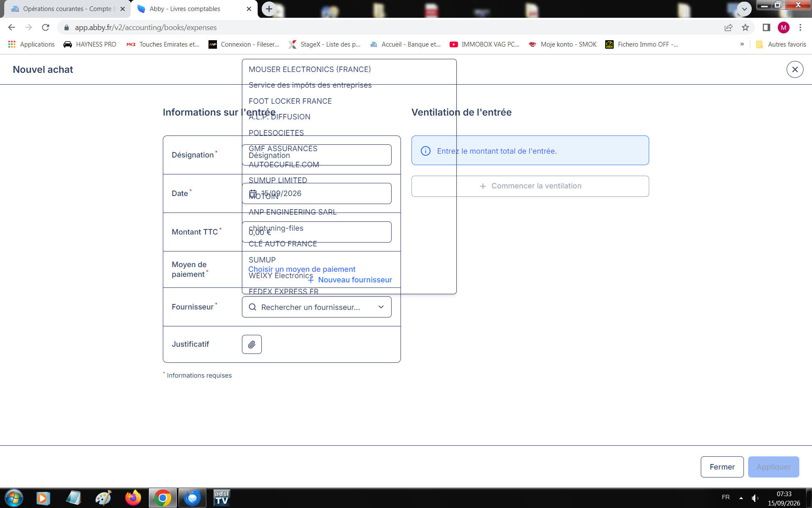812x508 pixels.
Task: Click Nouveau fournisseur to add supplier
Action: point(350,280)
